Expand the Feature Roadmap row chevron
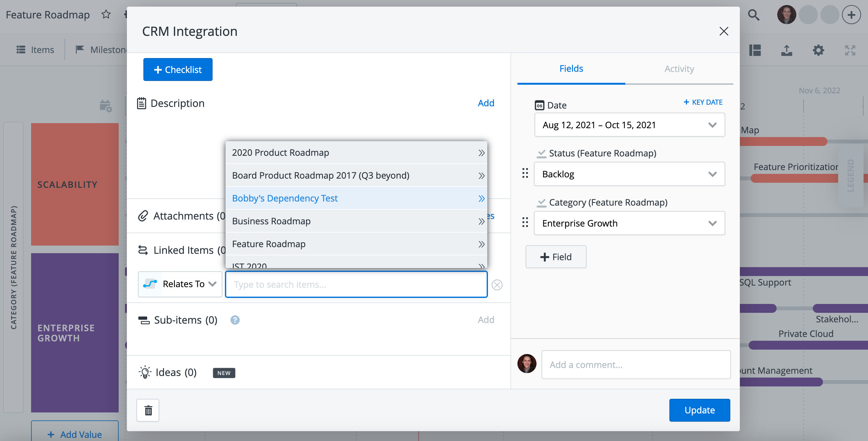868x441 pixels. pyautogui.click(x=482, y=244)
